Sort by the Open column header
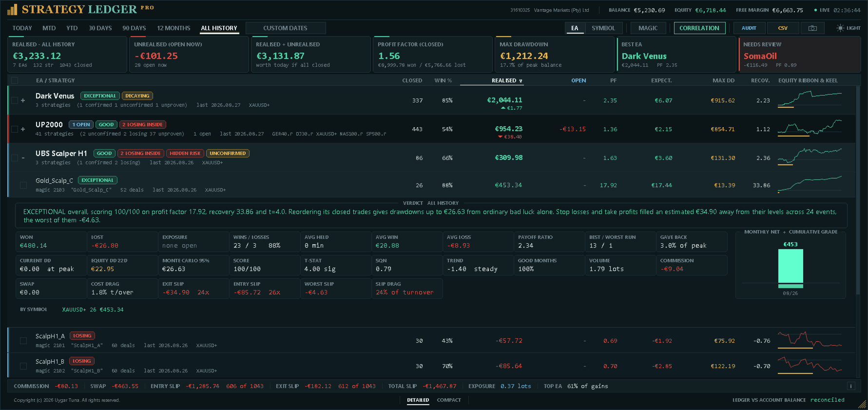The image size is (868, 410). tap(579, 80)
